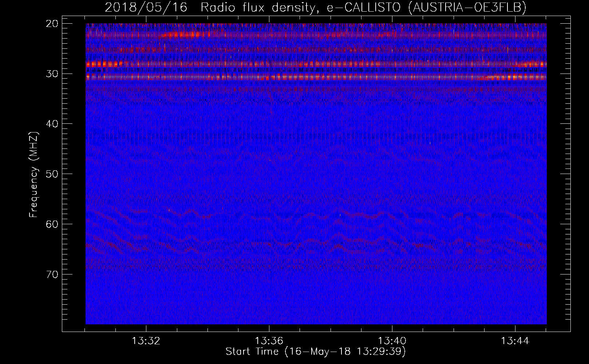Click the time tick label '13:36'
The height and width of the screenshot is (364, 589).
tap(269, 341)
